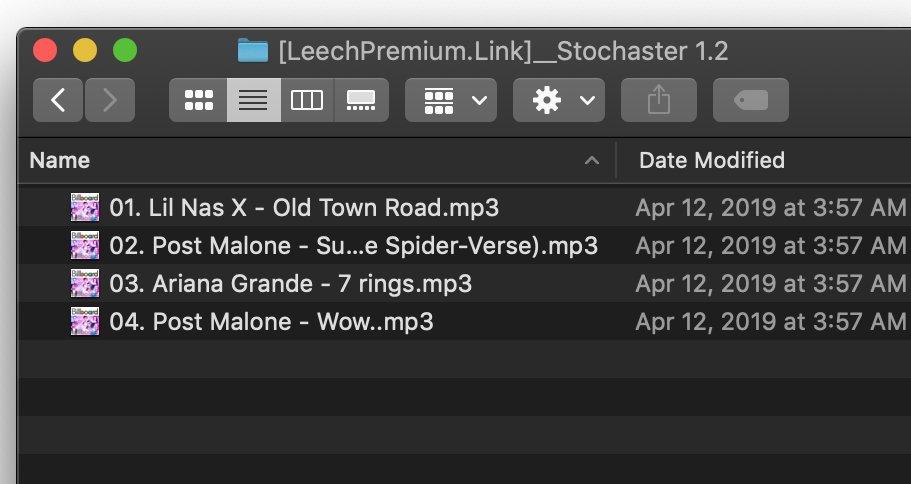Sort by Date Modified column header

click(x=712, y=160)
